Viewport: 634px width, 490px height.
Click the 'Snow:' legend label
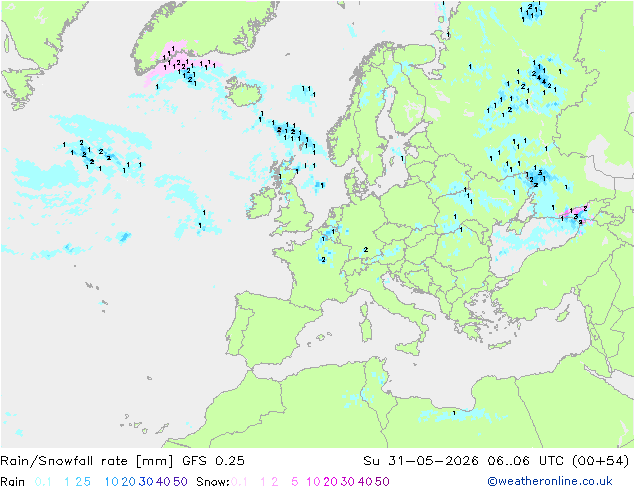pyautogui.click(x=213, y=482)
